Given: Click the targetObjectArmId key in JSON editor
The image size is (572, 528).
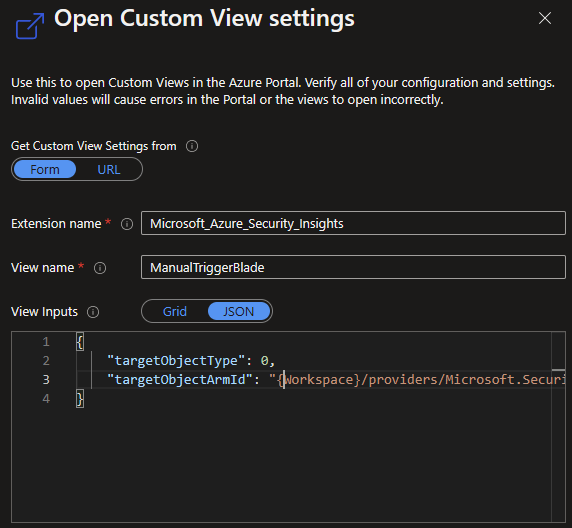Looking at the screenshot, I should [x=179, y=379].
